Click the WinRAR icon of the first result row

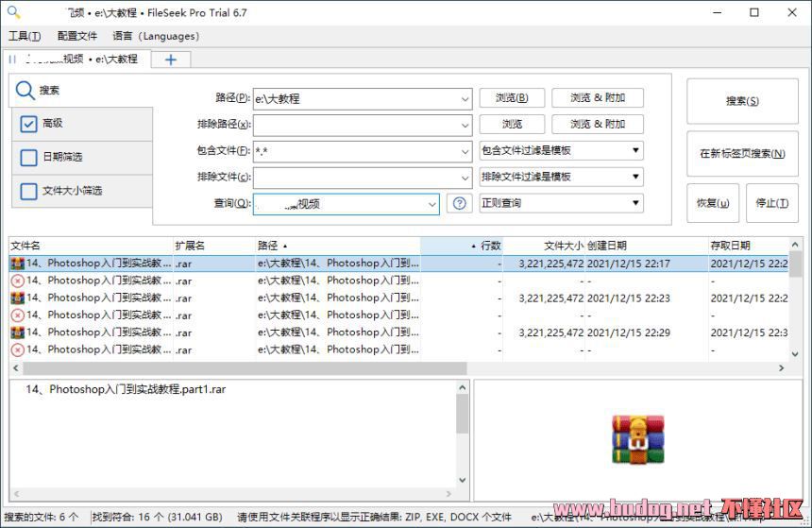(x=18, y=264)
